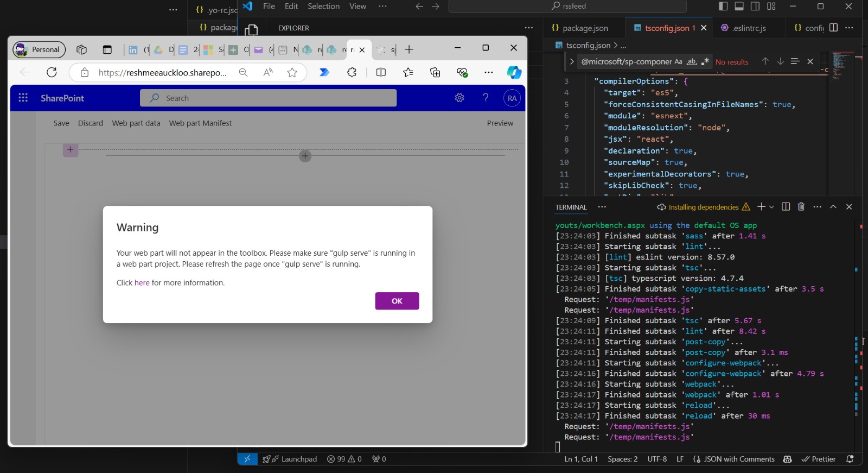Close the active Edge tab
Image resolution: width=868 pixels, height=473 pixels.
[x=362, y=50]
